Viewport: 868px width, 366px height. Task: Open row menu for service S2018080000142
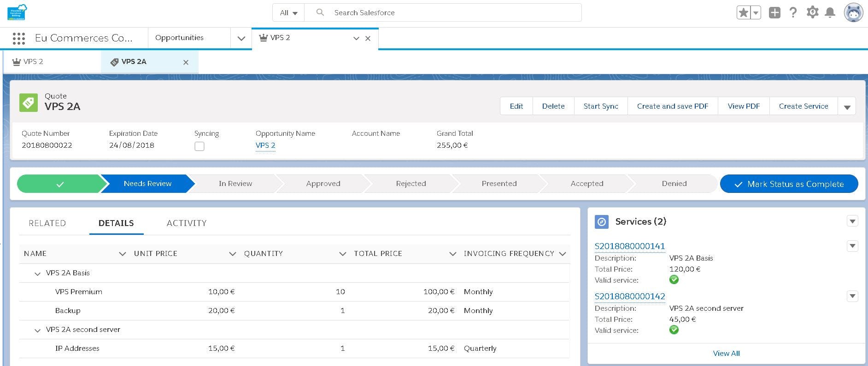(852, 296)
